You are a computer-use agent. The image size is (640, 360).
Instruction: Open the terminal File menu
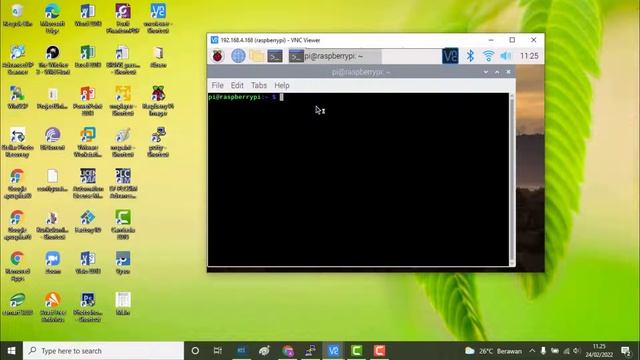(x=217, y=85)
